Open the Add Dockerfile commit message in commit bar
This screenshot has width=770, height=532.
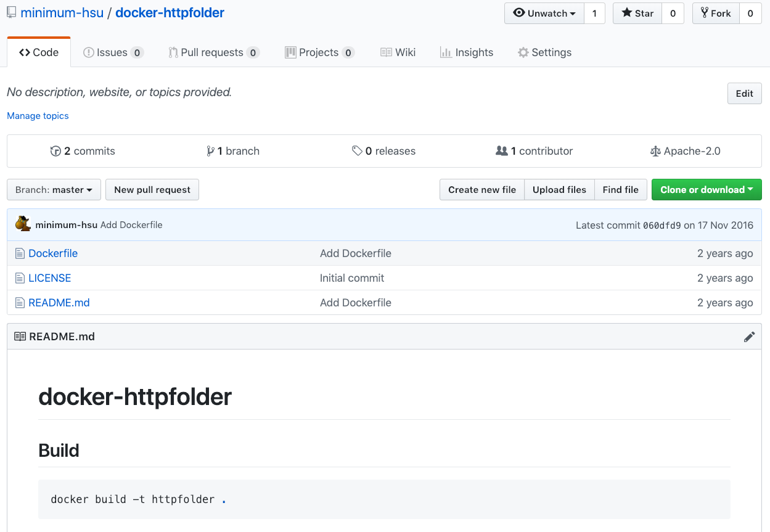coord(131,225)
